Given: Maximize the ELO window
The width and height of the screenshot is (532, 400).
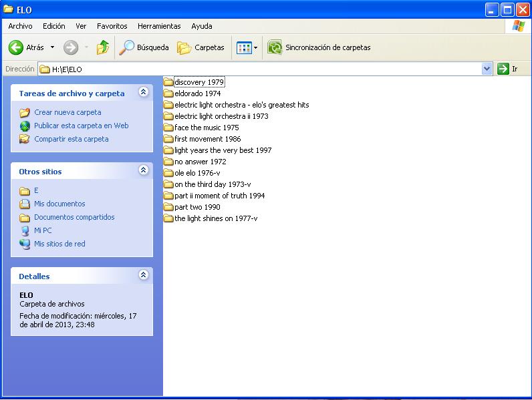Looking at the screenshot, I should 507,10.
